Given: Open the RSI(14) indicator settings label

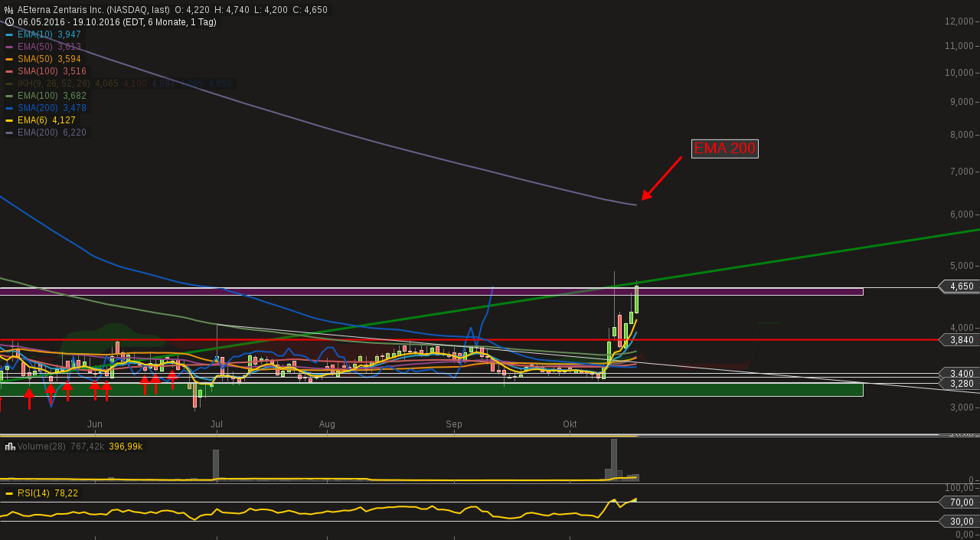Looking at the screenshot, I should (x=34, y=493).
